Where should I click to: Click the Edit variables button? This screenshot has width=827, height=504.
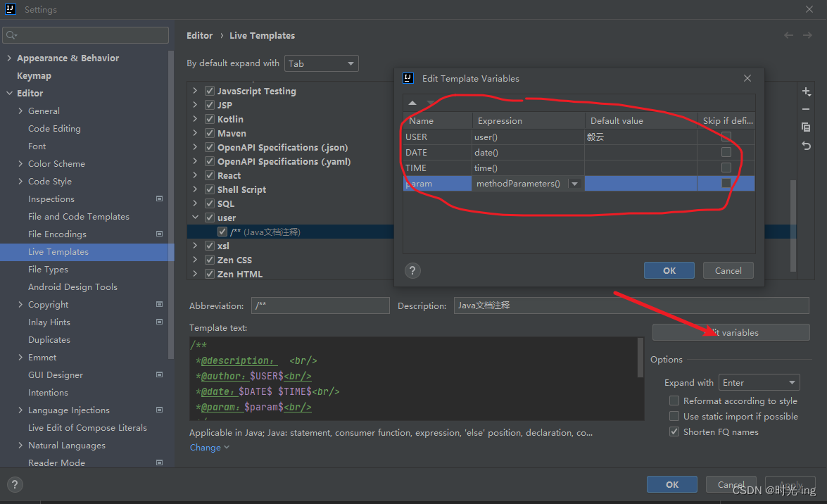[x=731, y=332]
